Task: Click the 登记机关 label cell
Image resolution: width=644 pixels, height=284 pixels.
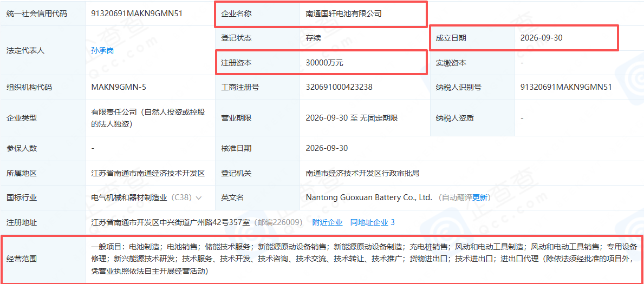Action: [257, 173]
